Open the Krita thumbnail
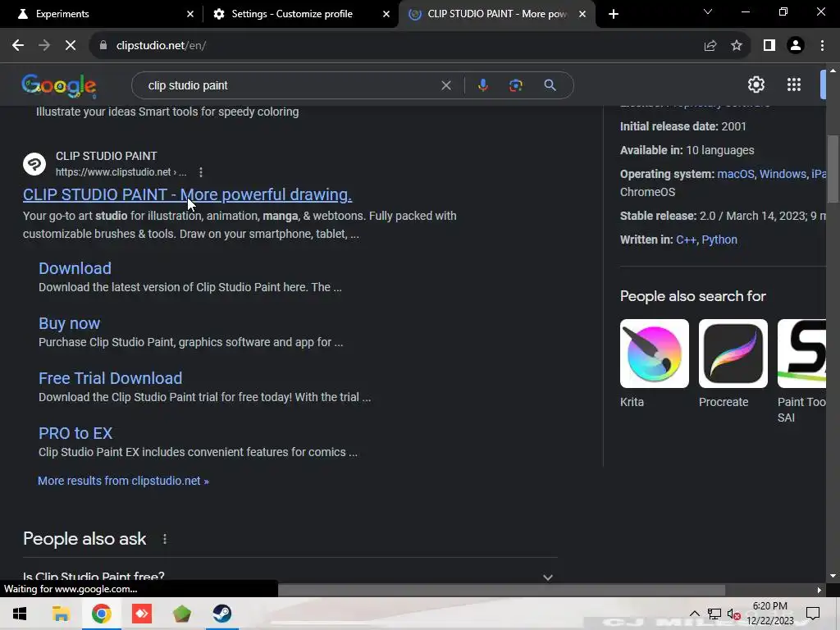 [654, 354]
